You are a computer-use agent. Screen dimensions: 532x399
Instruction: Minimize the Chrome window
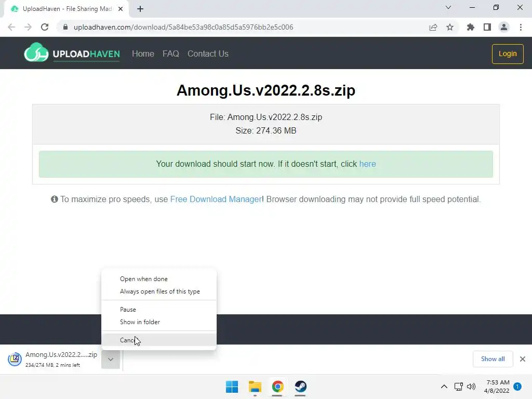[472, 7]
